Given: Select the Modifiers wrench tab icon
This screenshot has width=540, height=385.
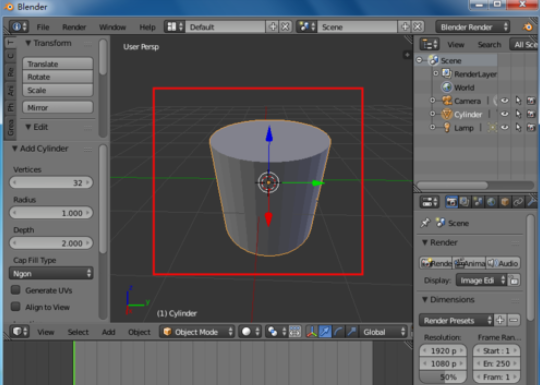Looking at the screenshot, I should pos(531,202).
